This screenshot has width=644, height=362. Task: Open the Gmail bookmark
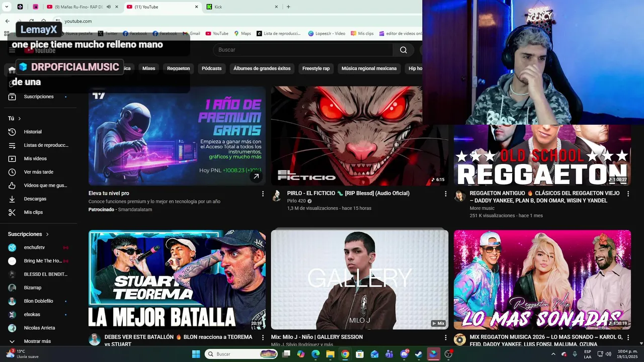pos(191,33)
